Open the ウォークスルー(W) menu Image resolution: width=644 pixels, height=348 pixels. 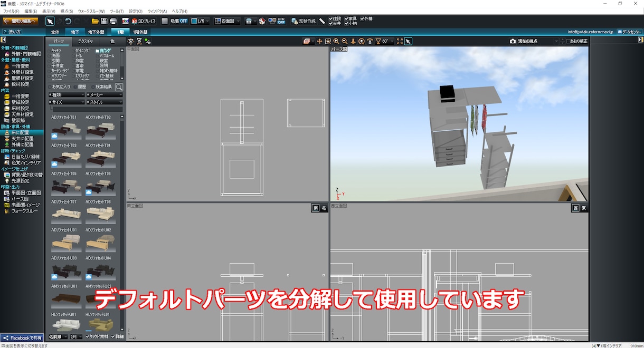click(x=91, y=11)
